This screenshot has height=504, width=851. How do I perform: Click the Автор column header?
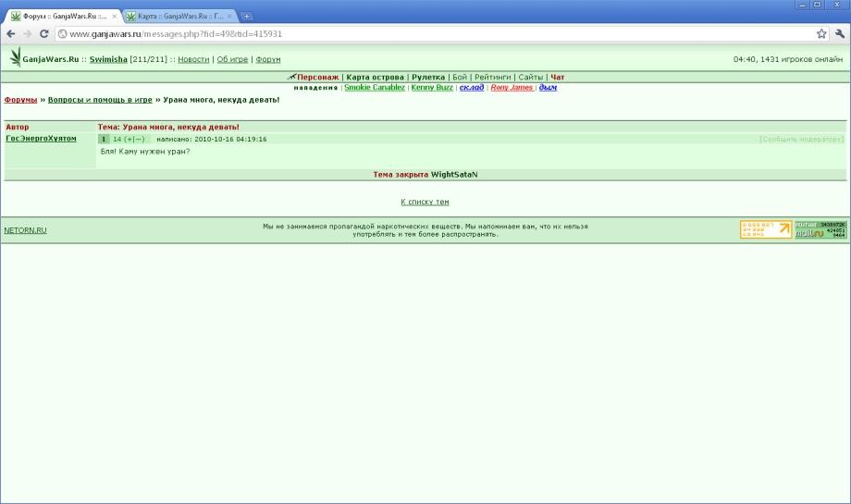(18, 127)
